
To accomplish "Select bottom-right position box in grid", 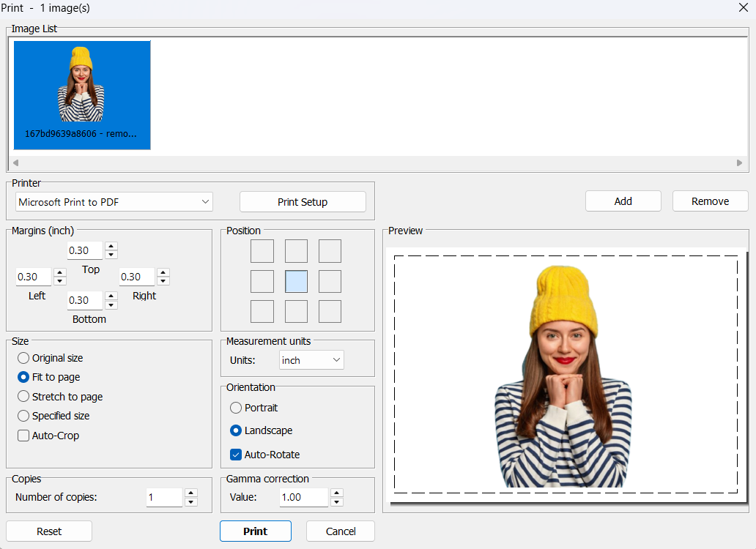I will pos(330,311).
